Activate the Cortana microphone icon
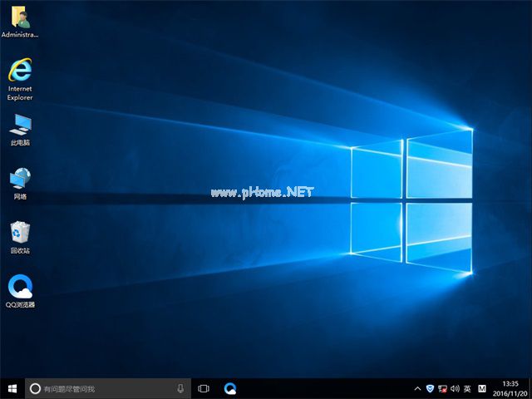 [x=180, y=388]
